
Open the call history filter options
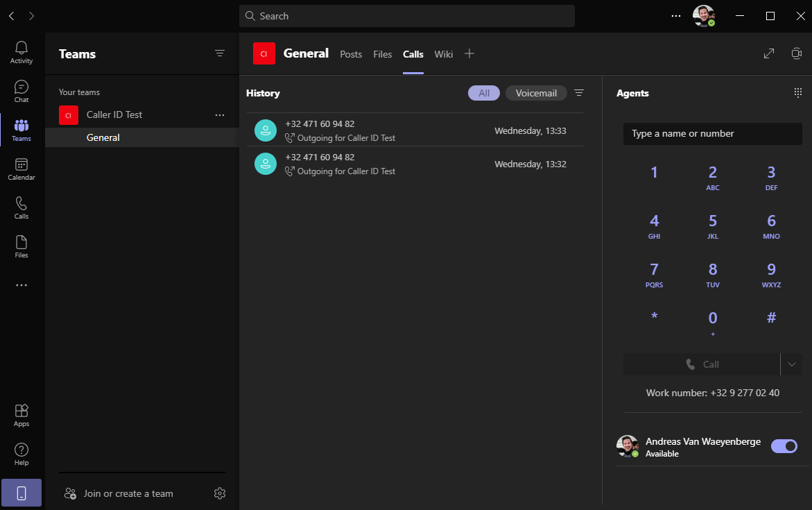click(579, 93)
